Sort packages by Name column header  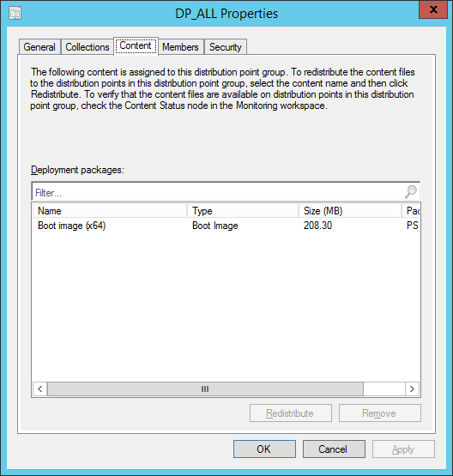tap(110, 211)
